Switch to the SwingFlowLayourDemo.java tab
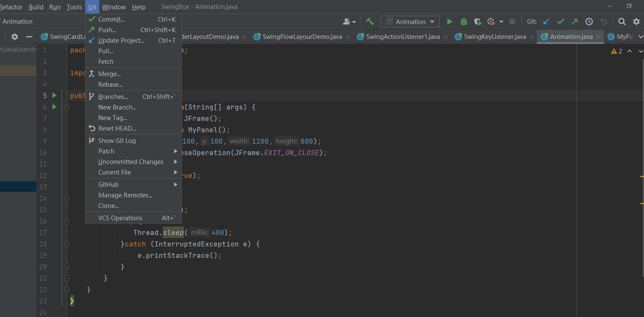644x317 pixels. tap(302, 37)
